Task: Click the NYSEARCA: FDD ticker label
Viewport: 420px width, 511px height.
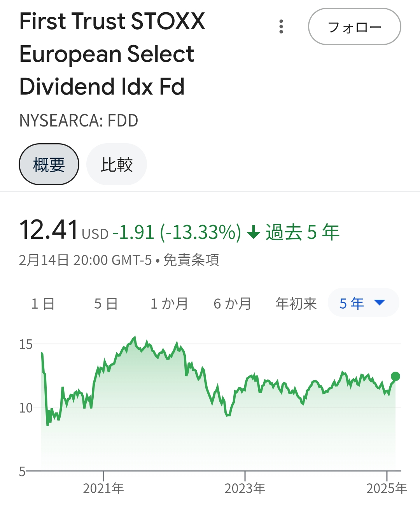Action: click(79, 121)
